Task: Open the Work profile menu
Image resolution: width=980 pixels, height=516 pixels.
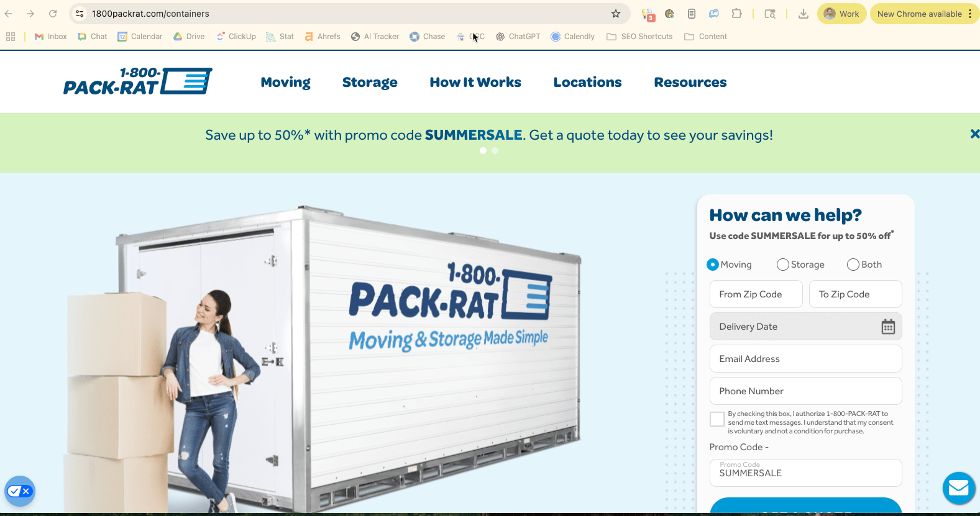Action: click(841, 14)
